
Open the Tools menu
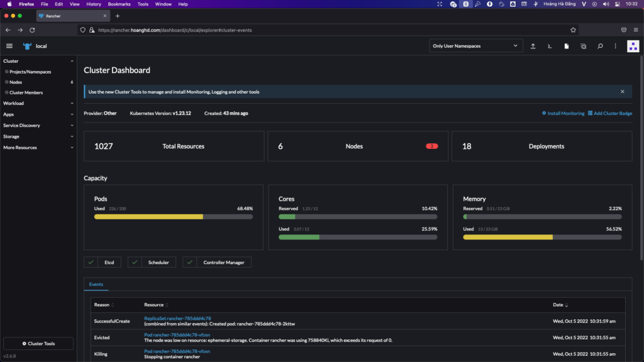tap(143, 4)
